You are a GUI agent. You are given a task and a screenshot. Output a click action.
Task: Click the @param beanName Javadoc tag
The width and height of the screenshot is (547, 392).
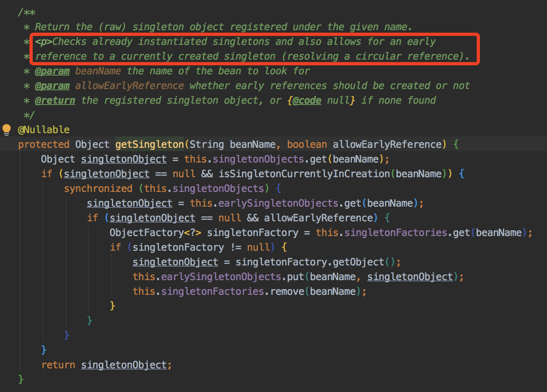click(52, 71)
